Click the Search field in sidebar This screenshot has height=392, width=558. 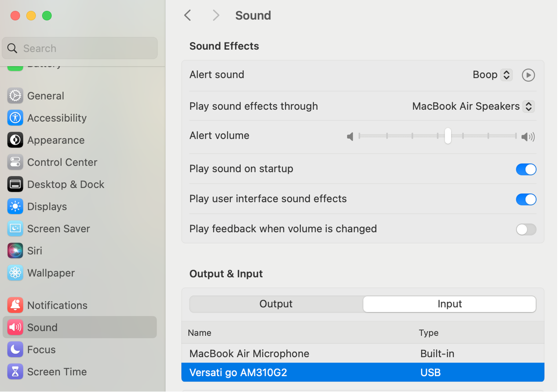tap(84, 48)
